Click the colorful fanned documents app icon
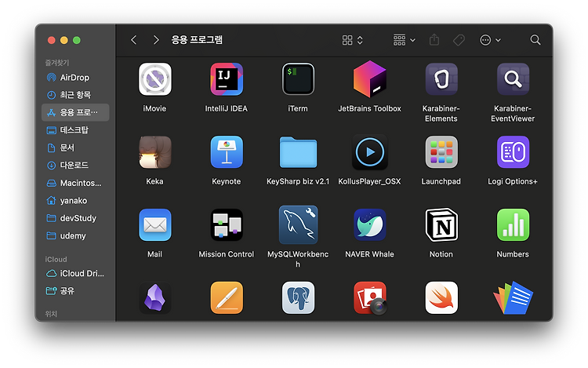This screenshot has height=368, width=588. click(x=513, y=298)
